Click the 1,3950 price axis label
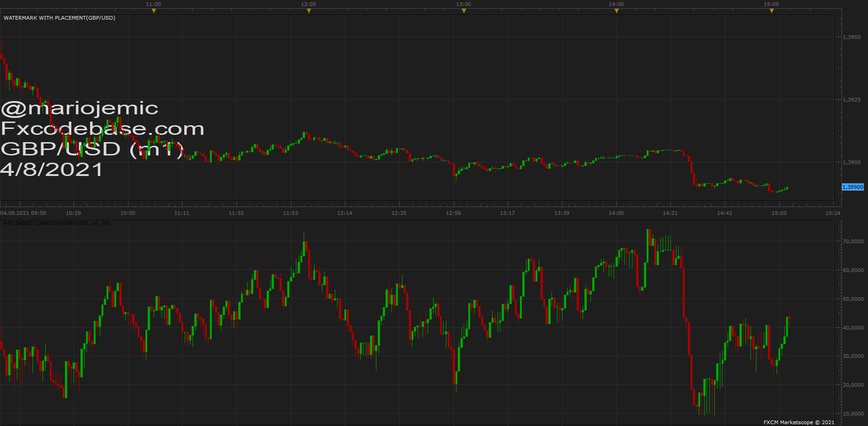The width and height of the screenshot is (868, 426). tap(852, 37)
